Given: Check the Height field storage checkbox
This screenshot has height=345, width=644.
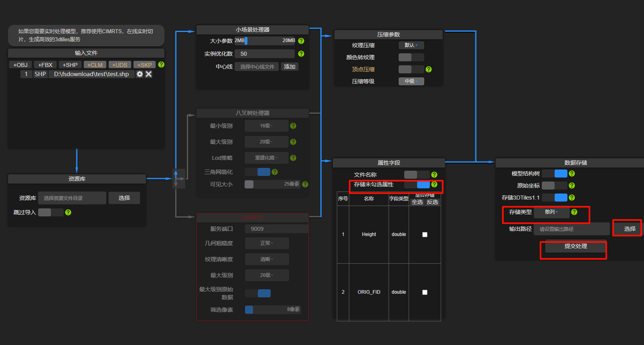Looking at the screenshot, I should point(425,235).
